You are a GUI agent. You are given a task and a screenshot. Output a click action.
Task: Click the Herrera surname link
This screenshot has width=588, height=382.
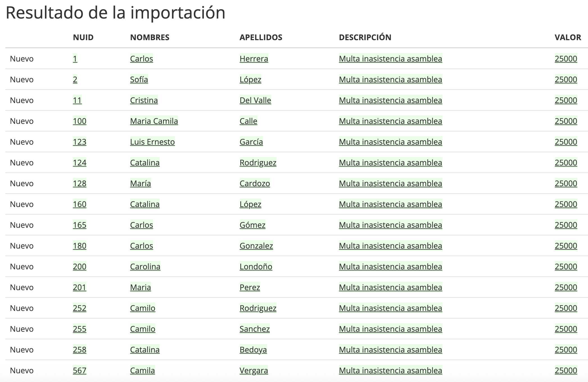254,59
